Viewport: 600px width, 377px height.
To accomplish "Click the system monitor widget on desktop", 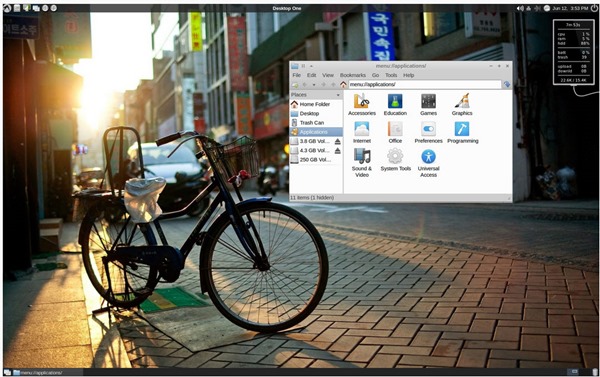I will click(x=573, y=52).
